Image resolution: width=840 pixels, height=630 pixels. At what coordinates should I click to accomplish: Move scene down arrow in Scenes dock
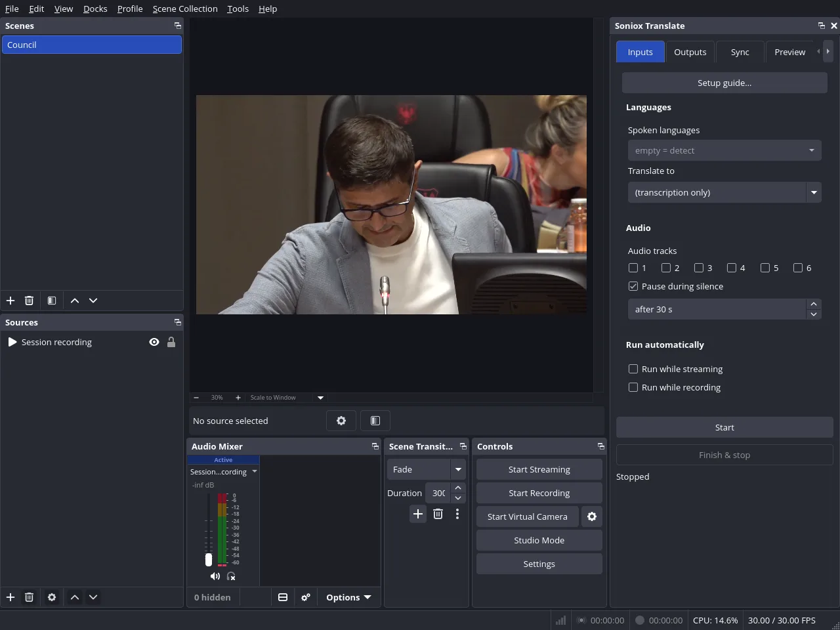click(x=93, y=301)
